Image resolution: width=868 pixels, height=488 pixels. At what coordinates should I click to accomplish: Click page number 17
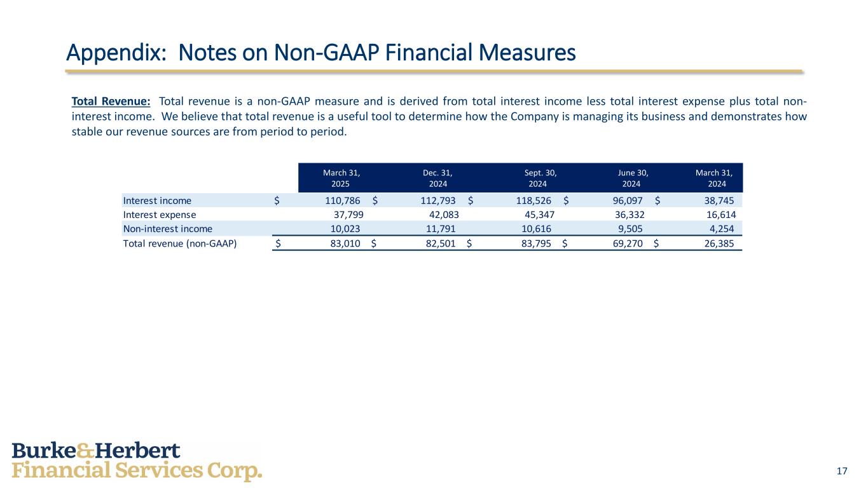click(842, 471)
